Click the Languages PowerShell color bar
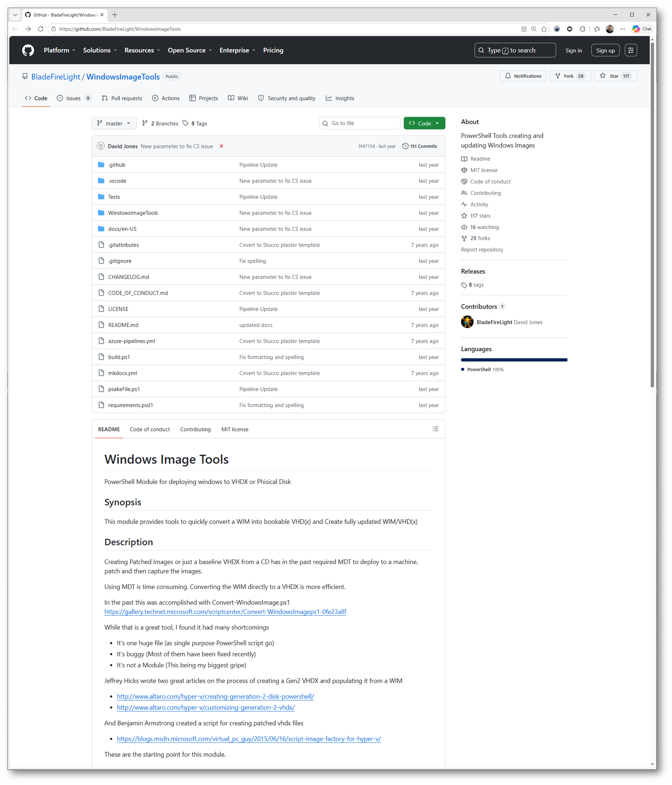 (514, 360)
